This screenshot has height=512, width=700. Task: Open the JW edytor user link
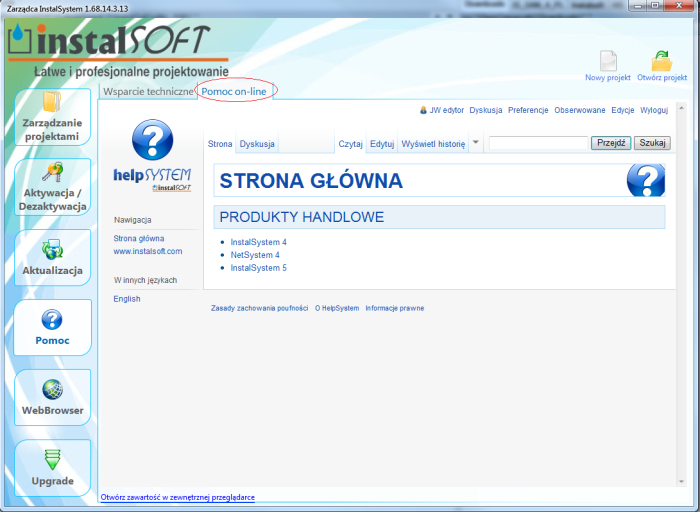coord(446,110)
